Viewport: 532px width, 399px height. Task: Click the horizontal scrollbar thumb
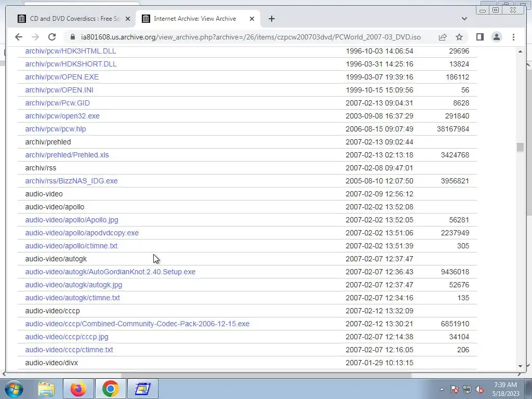coord(266,375)
